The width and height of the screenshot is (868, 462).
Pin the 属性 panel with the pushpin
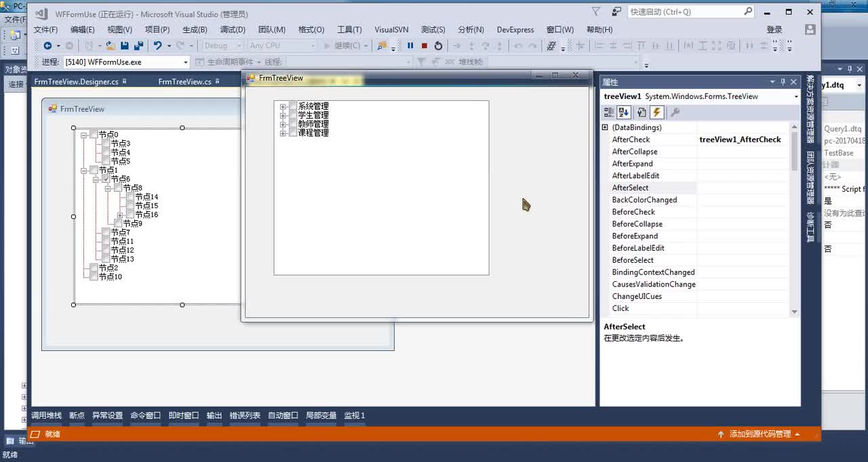(x=783, y=82)
